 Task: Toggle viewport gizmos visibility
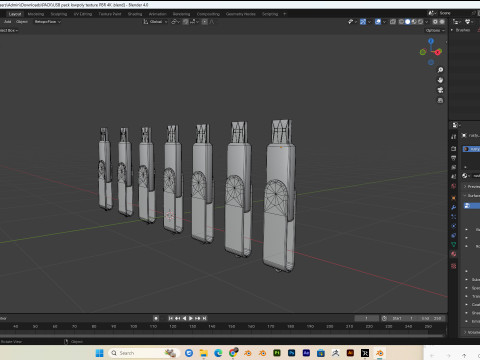point(363,22)
